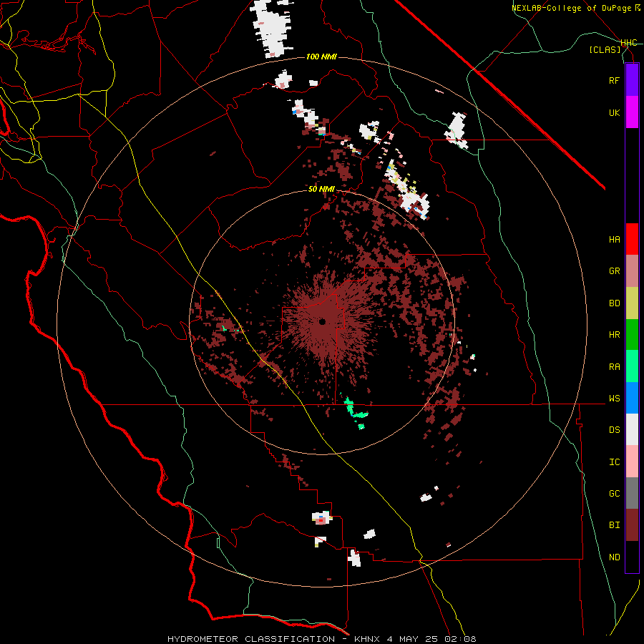Click the IC pink legend swatch

coord(632,462)
